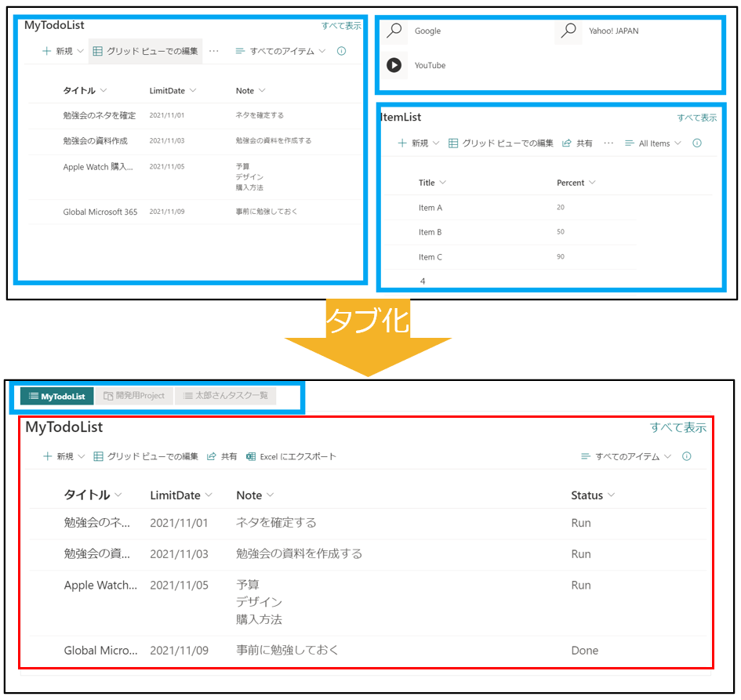Expand the Status column header menu

tap(612, 495)
